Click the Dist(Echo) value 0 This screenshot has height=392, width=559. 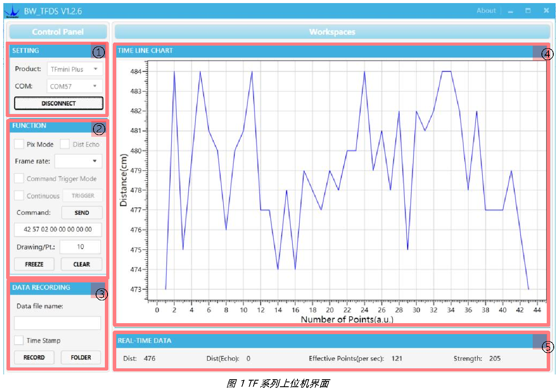pos(248,359)
